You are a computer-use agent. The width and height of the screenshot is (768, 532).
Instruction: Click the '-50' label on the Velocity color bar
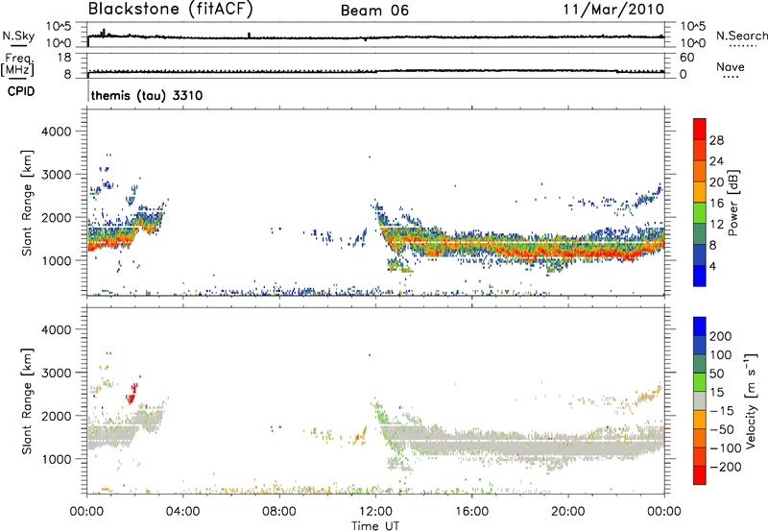coord(722,429)
